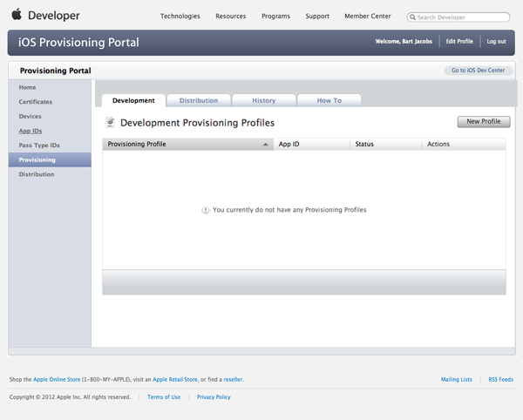Click Actions column header
The image size is (523, 420).
pyautogui.click(x=465, y=145)
